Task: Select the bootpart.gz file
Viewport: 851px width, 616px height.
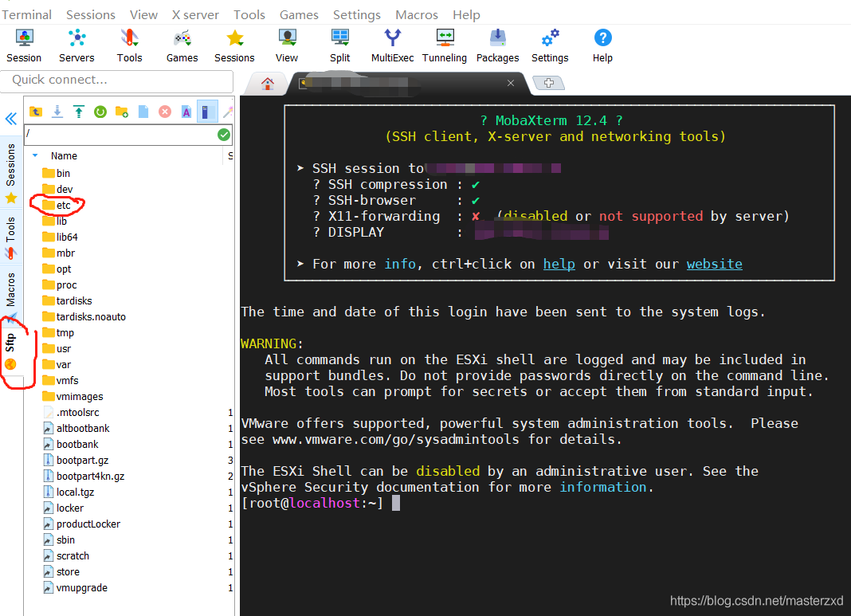Action: 76,461
